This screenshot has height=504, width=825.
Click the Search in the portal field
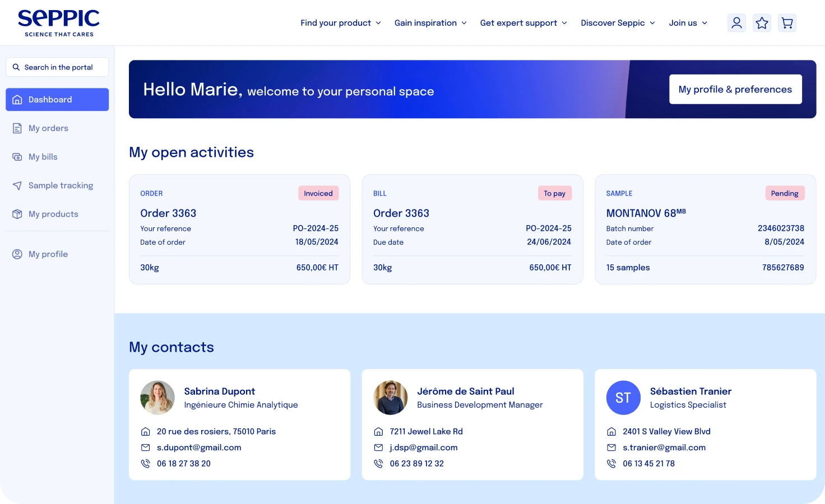[58, 67]
